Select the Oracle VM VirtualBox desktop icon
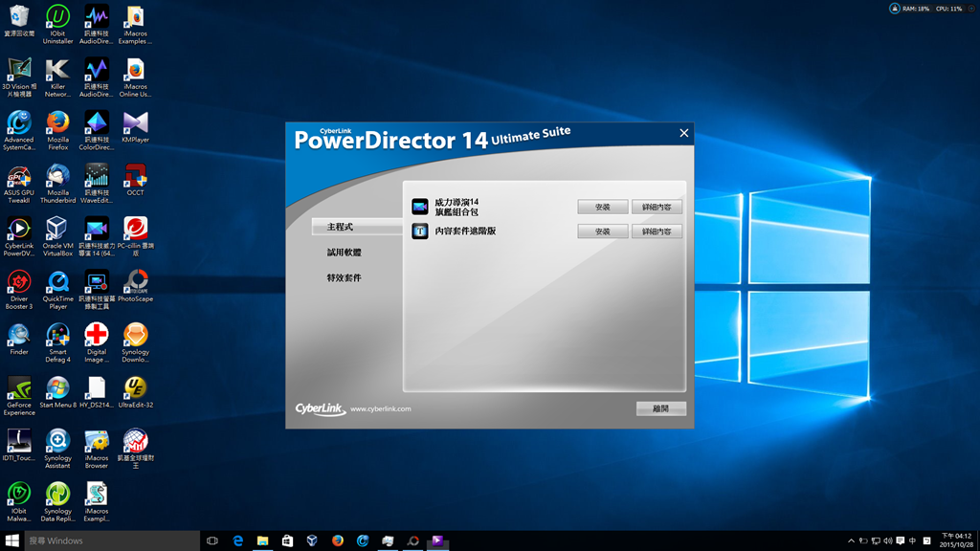Image resolution: width=980 pixels, height=551 pixels. pos(57,237)
